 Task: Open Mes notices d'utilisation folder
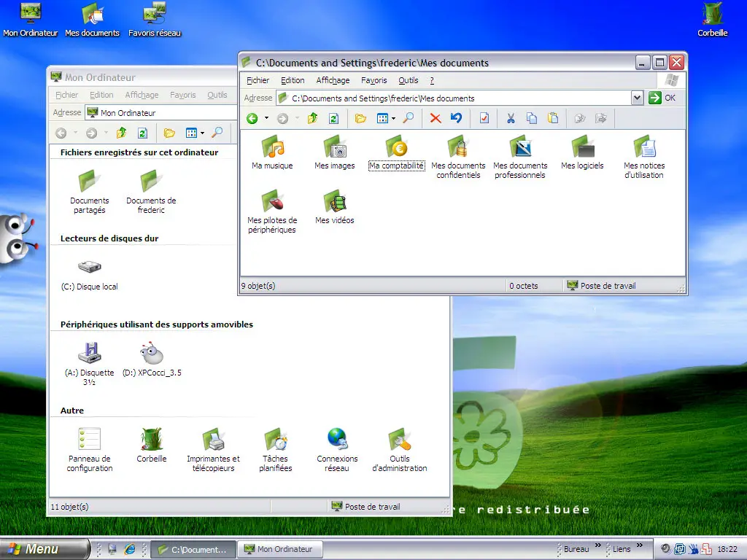click(x=644, y=157)
